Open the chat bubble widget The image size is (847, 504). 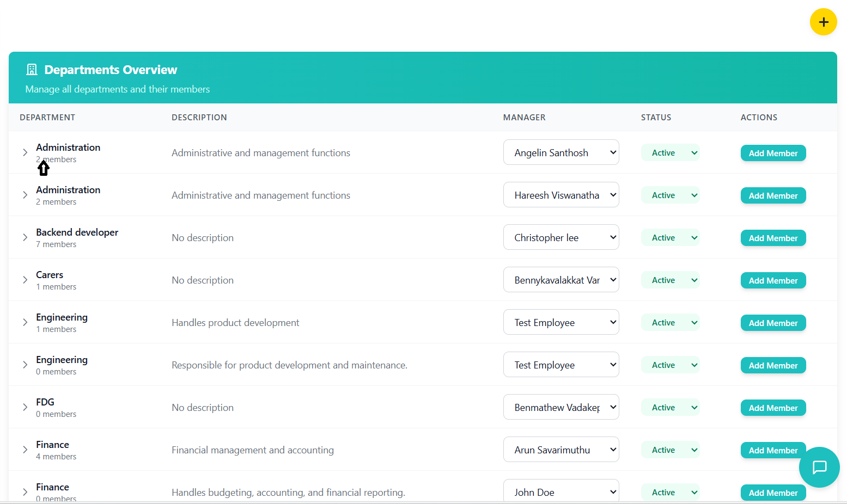(819, 467)
